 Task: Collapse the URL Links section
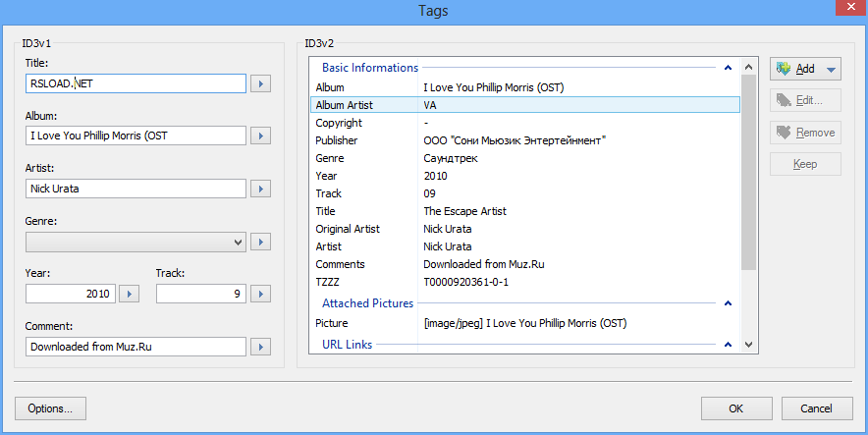coord(727,345)
